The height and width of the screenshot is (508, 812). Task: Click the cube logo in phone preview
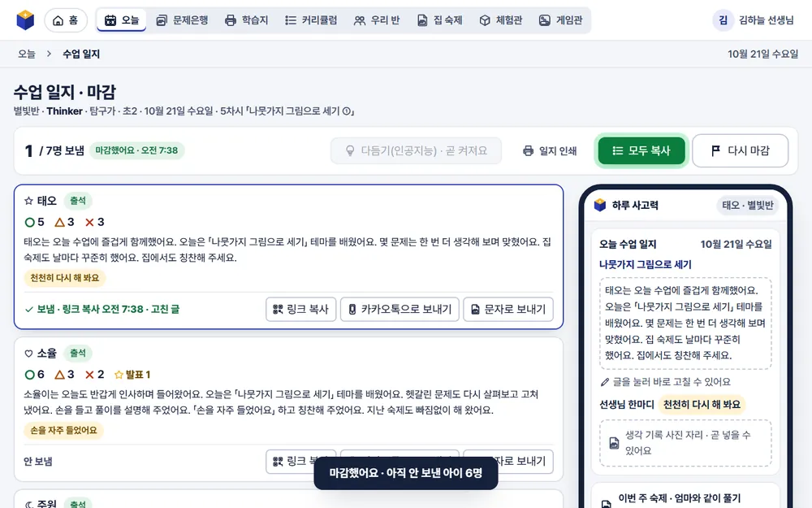600,206
